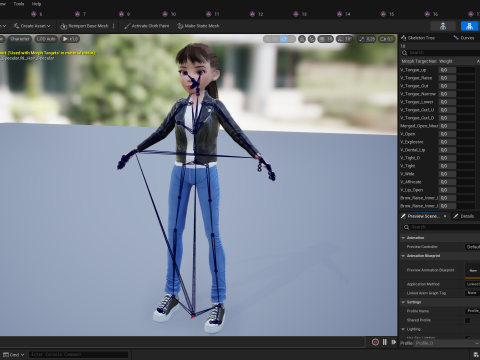The height and width of the screenshot is (360, 480).
Task: Click the select mode transform icon
Action: [267, 39]
